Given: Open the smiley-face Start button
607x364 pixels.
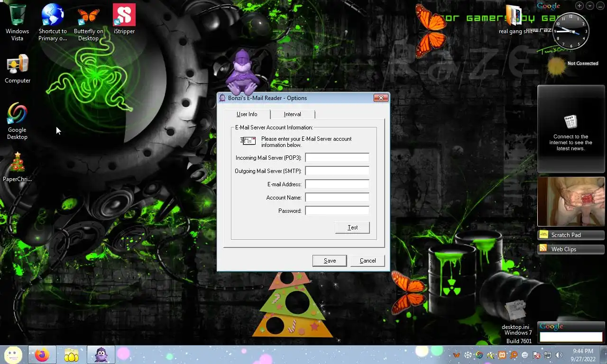Looking at the screenshot, I should tap(13, 355).
